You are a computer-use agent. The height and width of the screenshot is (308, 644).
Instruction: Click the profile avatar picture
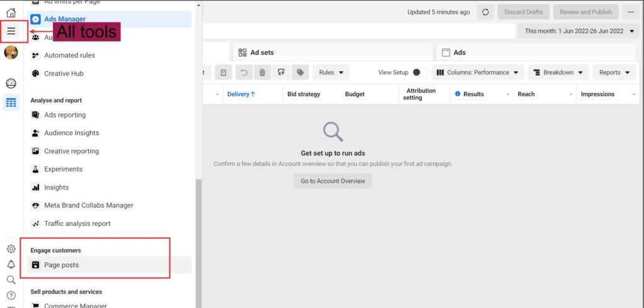11,53
